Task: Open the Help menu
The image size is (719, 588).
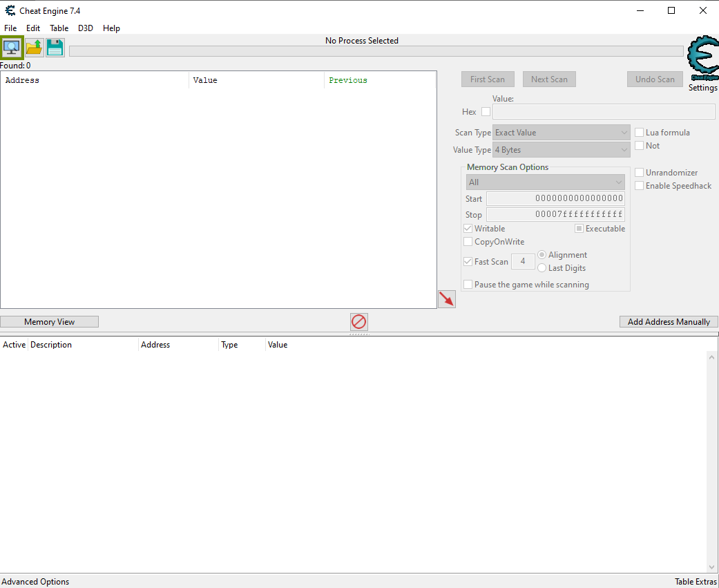Action: 111,28
